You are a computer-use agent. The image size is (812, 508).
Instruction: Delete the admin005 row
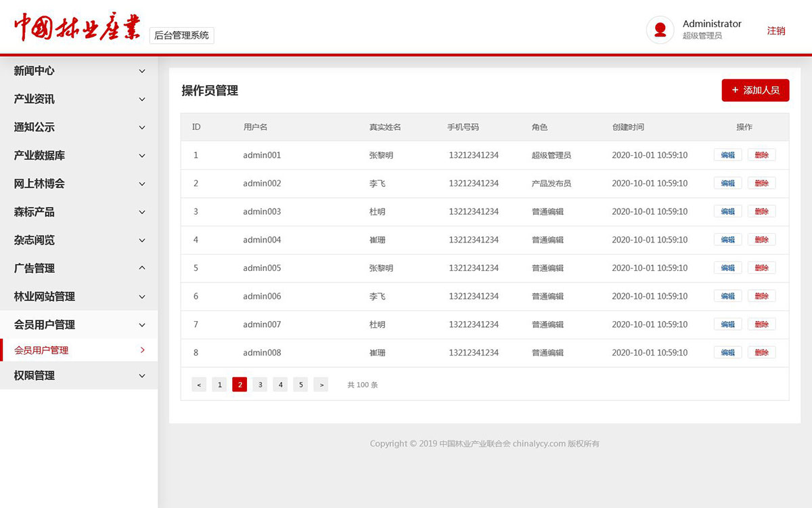click(x=762, y=268)
